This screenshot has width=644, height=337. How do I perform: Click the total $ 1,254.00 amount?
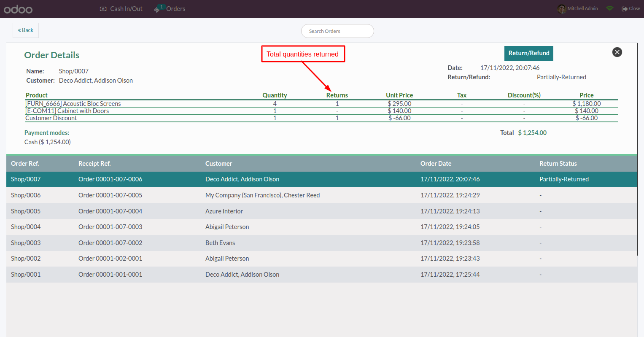[x=532, y=133]
